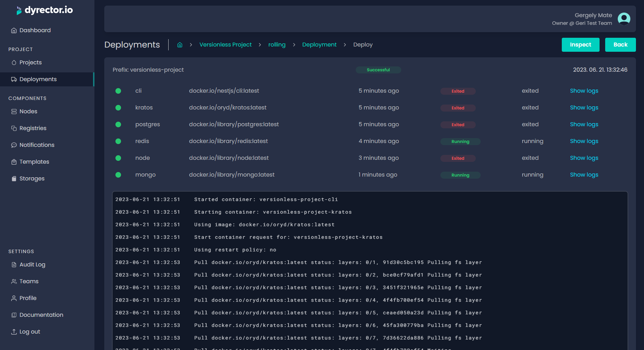Screen dimensions: 644x350
Task: Click the dyrector.io logo
Action: pyautogui.click(x=45, y=10)
